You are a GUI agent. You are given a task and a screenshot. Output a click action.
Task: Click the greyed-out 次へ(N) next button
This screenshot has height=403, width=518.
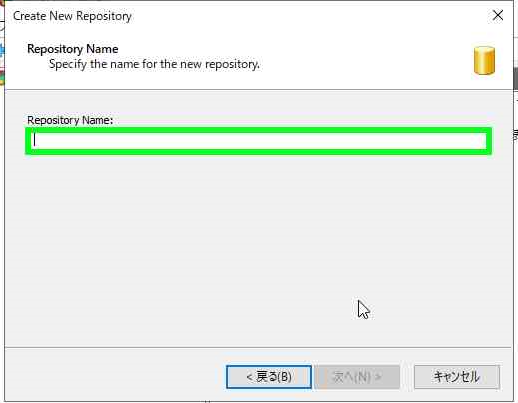(357, 377)
